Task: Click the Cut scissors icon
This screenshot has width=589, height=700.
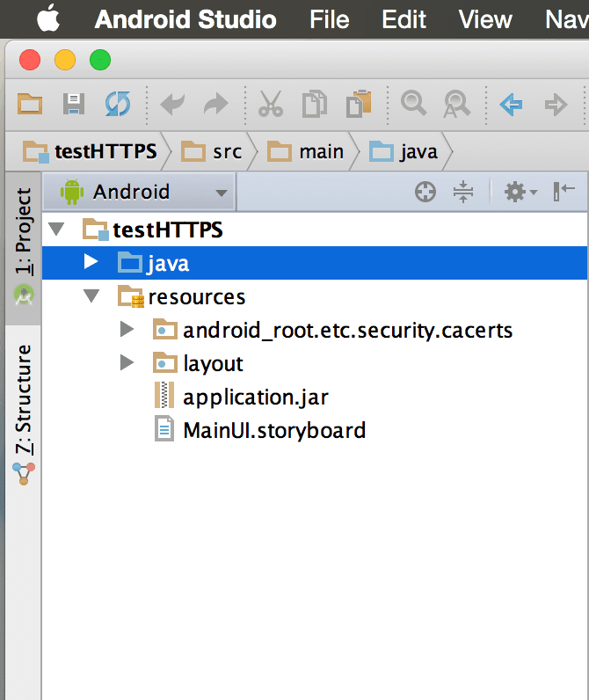Action: coord(270,105)
